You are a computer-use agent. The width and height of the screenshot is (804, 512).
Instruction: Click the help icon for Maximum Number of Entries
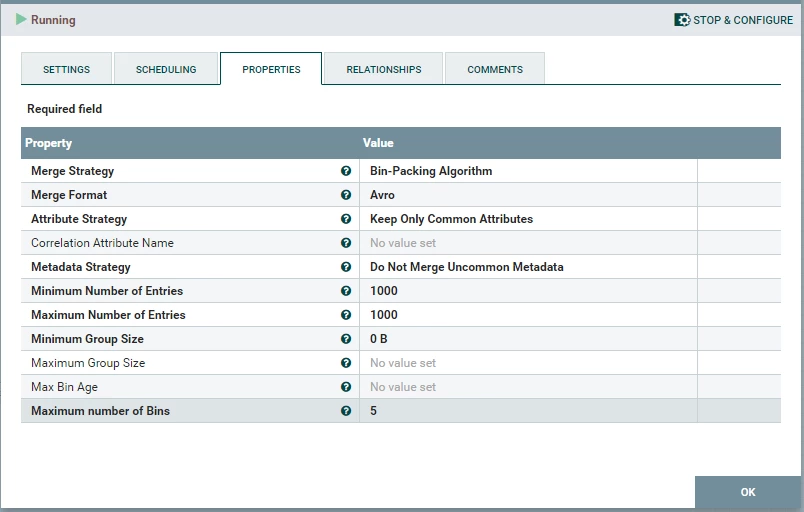click(346, 315)
